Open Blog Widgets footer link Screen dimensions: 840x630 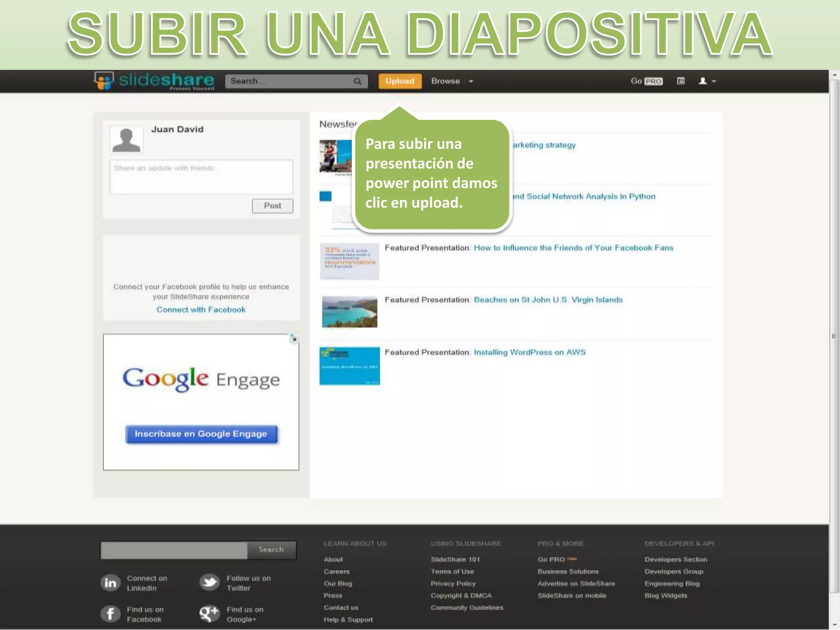click(666, 596)
